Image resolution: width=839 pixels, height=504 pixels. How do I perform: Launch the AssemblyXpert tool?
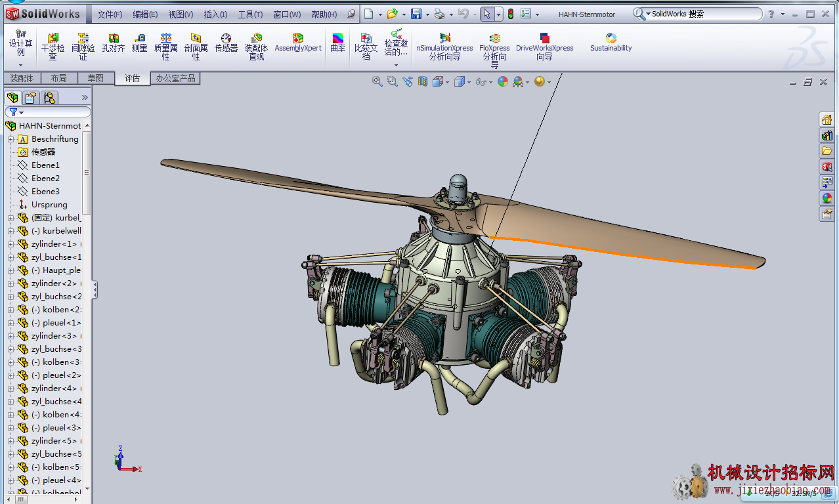298,43
